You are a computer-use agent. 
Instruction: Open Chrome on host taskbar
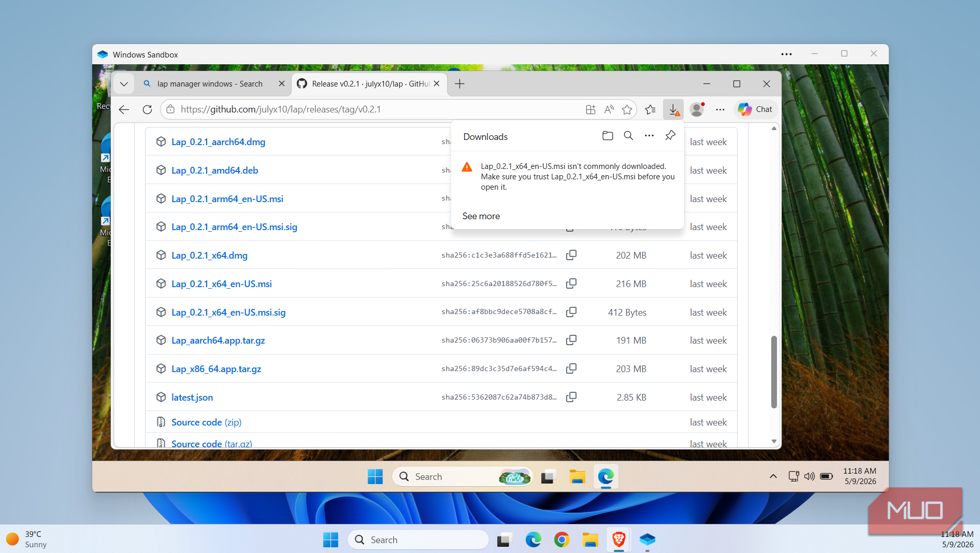[x=562, y=540]
